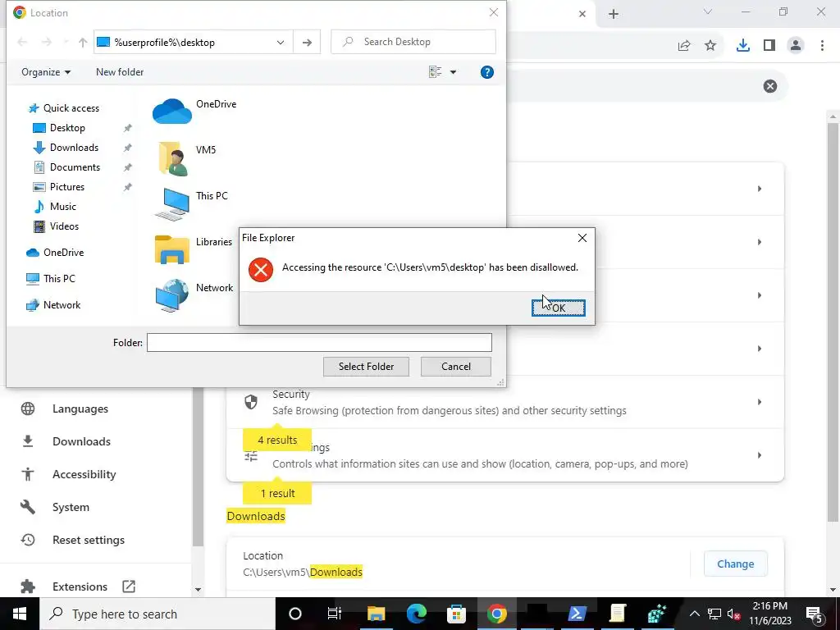Click the change view icon

pos(435,72)
